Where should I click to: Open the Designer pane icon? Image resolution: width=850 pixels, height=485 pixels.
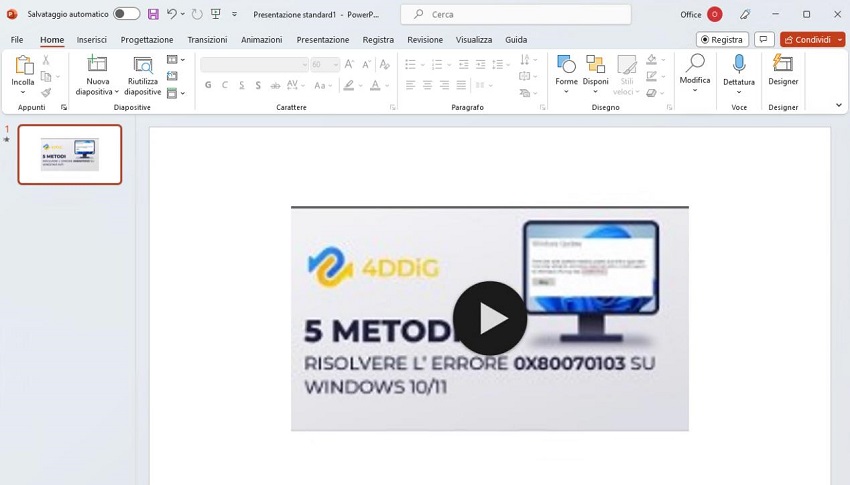[783, 63]
